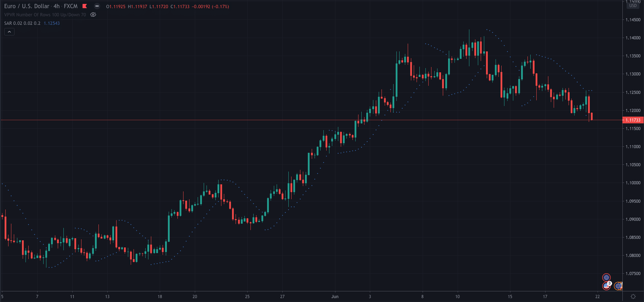
Task: Click the 1.12000 price scale label
Action: coord(633,111)
